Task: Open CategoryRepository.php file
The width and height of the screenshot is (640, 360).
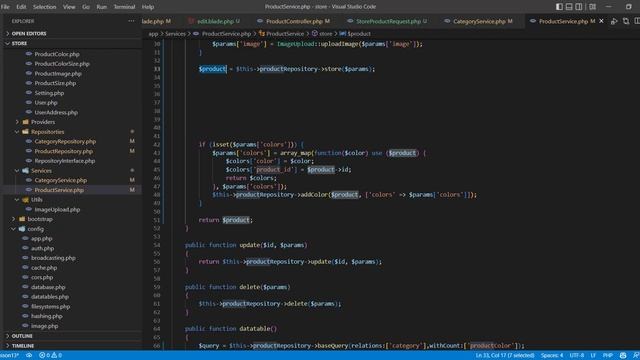Action: 65,142
